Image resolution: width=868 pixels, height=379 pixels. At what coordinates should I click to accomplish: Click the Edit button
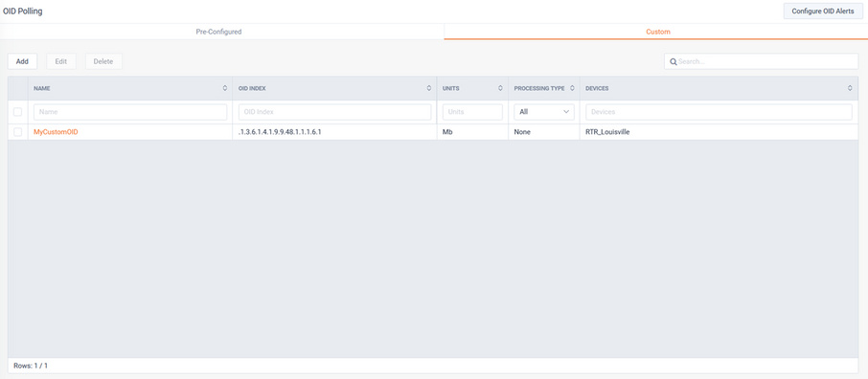point(61,61)
